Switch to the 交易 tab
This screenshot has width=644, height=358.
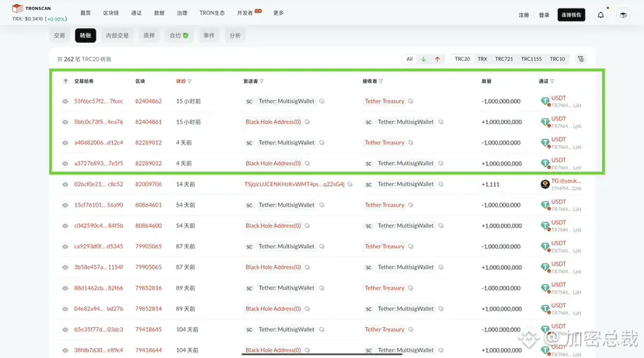click(x=60, y=36)
